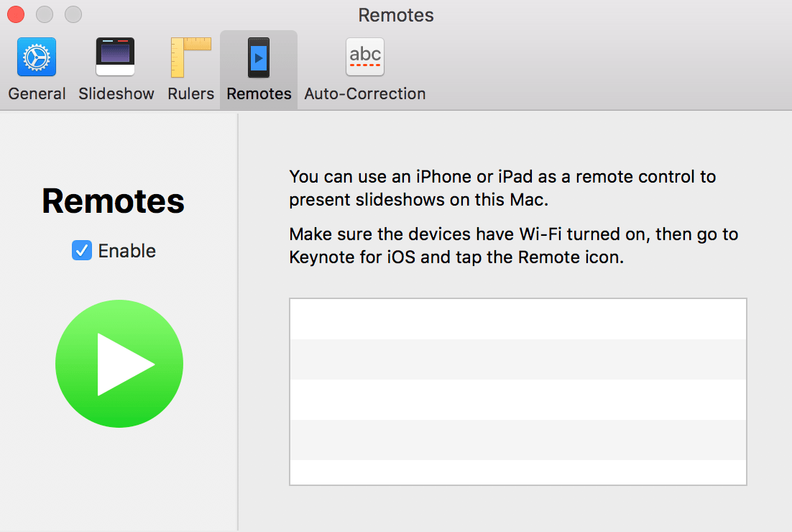Select the Remotes preferences icon
The image size is (792, 532).
coord(258,68)
